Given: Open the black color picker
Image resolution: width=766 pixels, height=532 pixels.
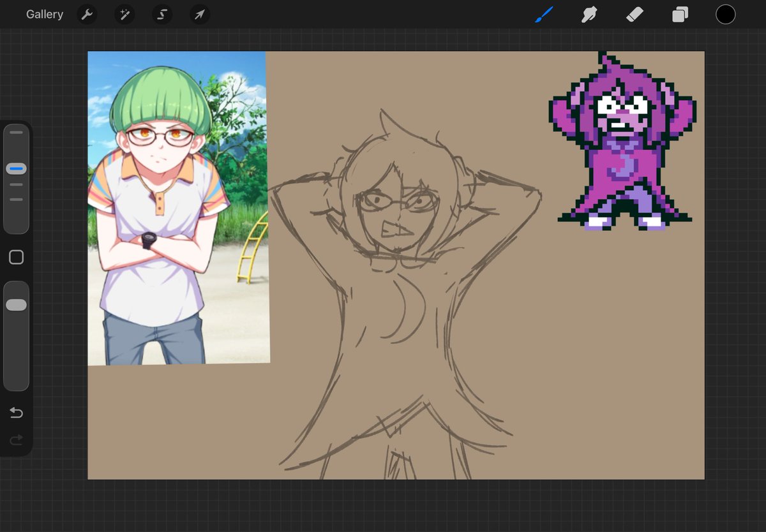Looking at the screenshot, I should tap(725, 14).
